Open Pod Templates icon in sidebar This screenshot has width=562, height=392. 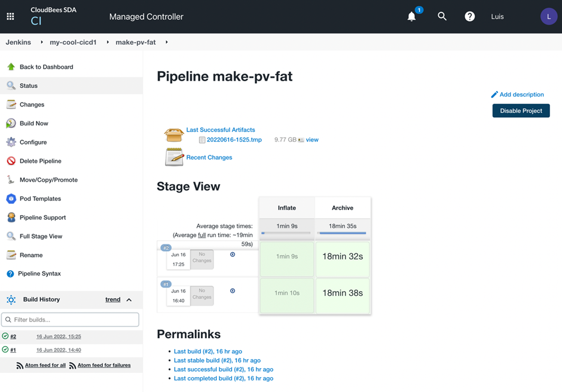pos(11,198)
